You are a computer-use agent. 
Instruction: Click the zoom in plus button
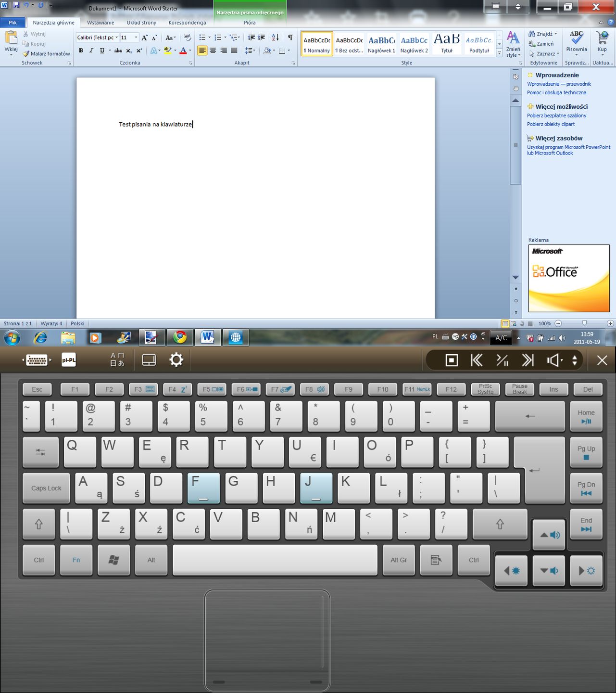pos(610,323)
